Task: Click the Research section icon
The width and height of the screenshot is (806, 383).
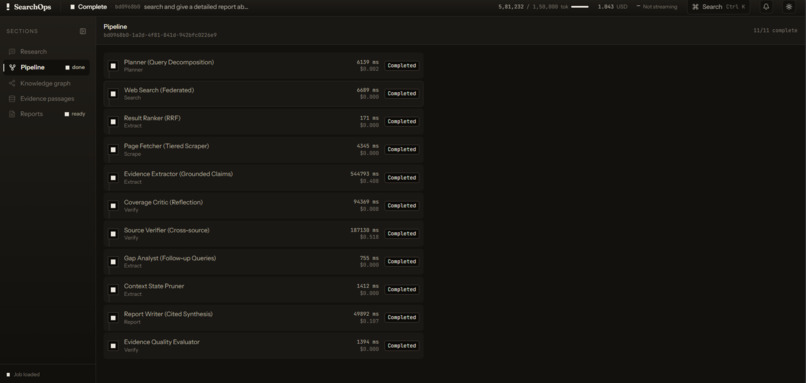Action: click(12, 51)
